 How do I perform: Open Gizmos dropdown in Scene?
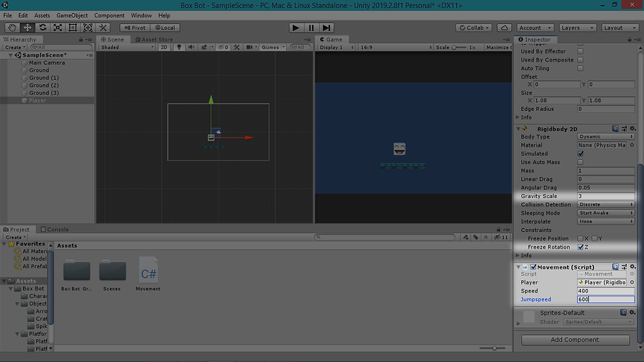point(273,47)
